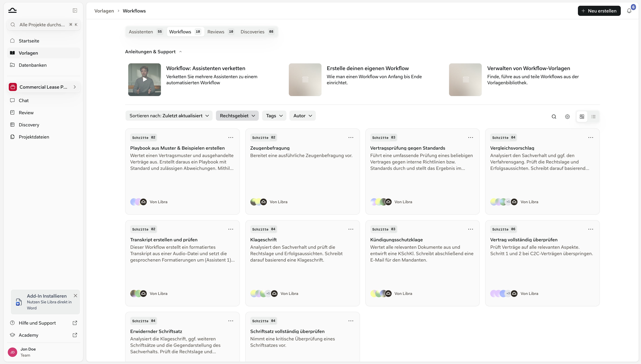Open options menu for Kündigungsschutzklage card
The image size is (641, 364).
471,229
